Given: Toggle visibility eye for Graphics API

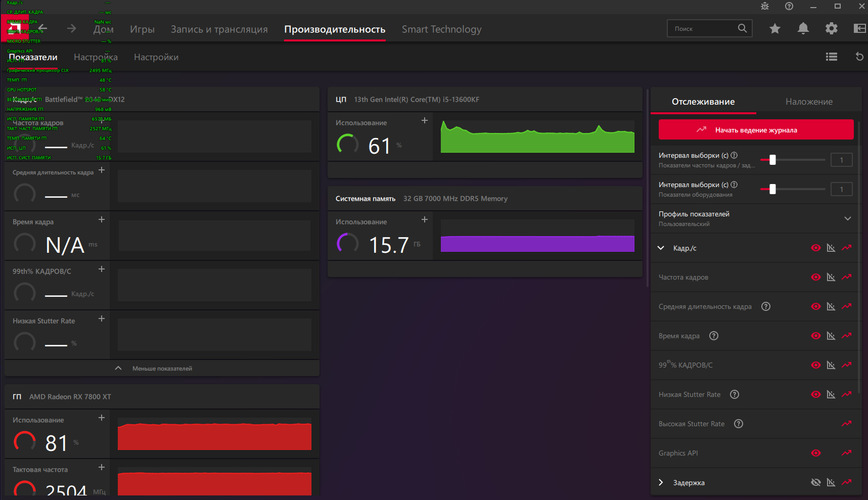Looking at the screenshot, I should click(x=816, y=453).
